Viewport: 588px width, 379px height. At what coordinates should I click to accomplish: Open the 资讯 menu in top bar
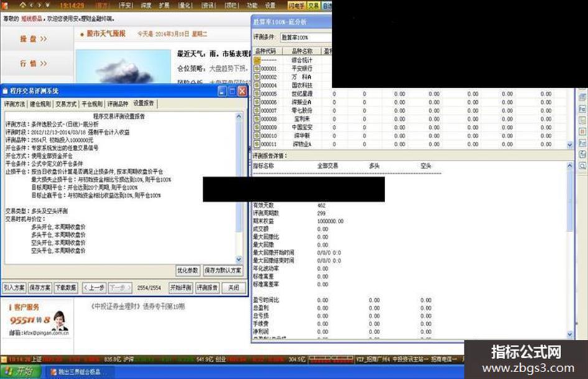208,5
